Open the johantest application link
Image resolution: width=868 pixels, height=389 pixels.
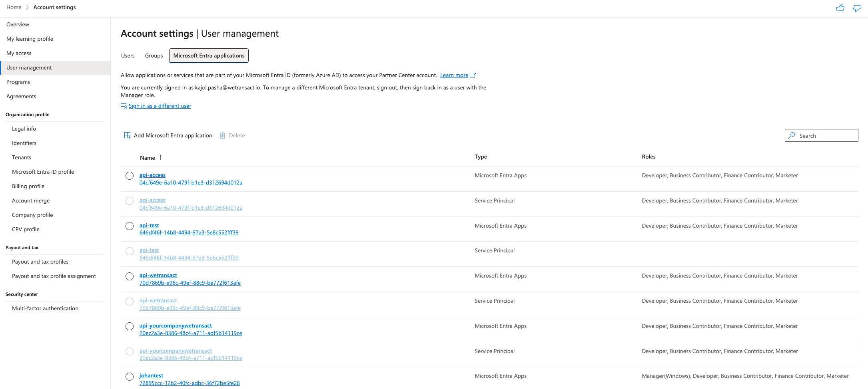tap(151, 375)
